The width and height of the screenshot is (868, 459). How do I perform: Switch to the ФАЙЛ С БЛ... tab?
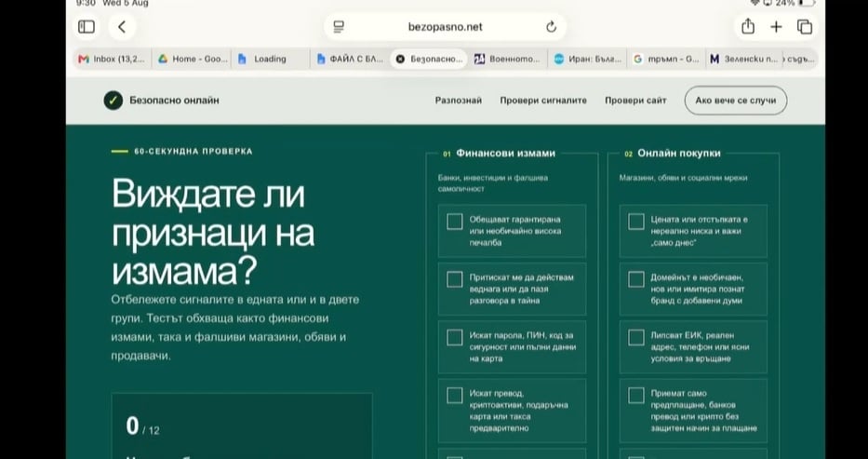click(350, 59)
